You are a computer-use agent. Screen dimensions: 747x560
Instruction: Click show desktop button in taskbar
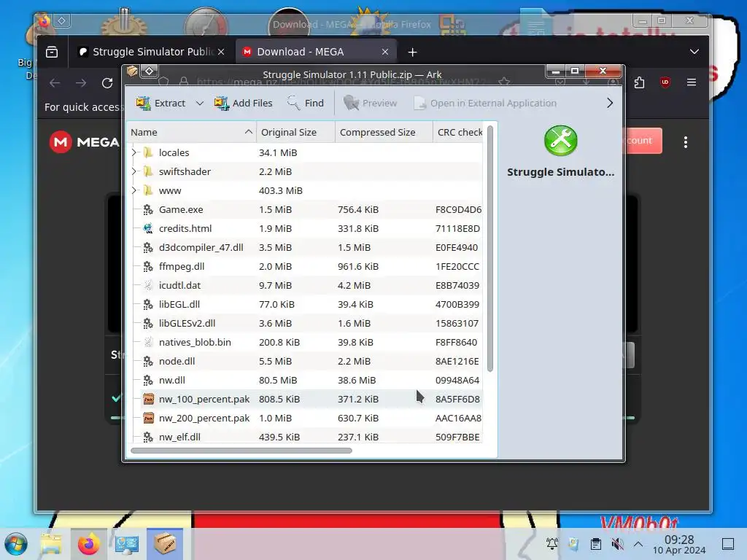pos(728,544)
